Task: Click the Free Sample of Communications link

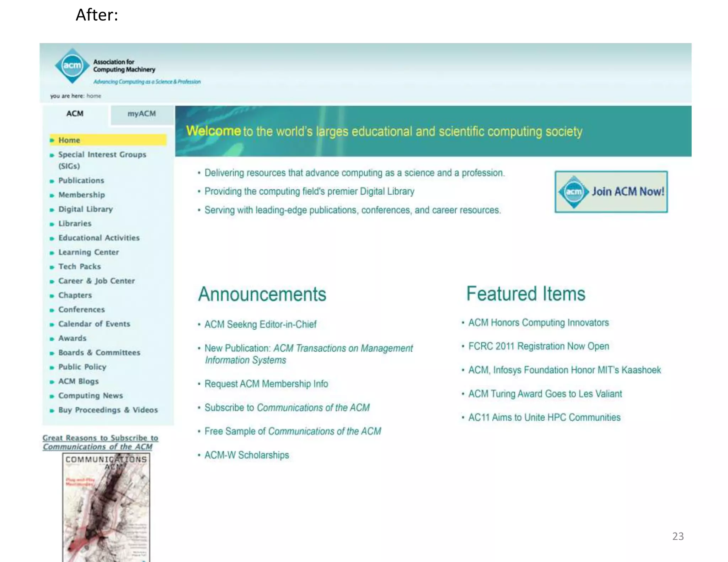Action: 293,431
